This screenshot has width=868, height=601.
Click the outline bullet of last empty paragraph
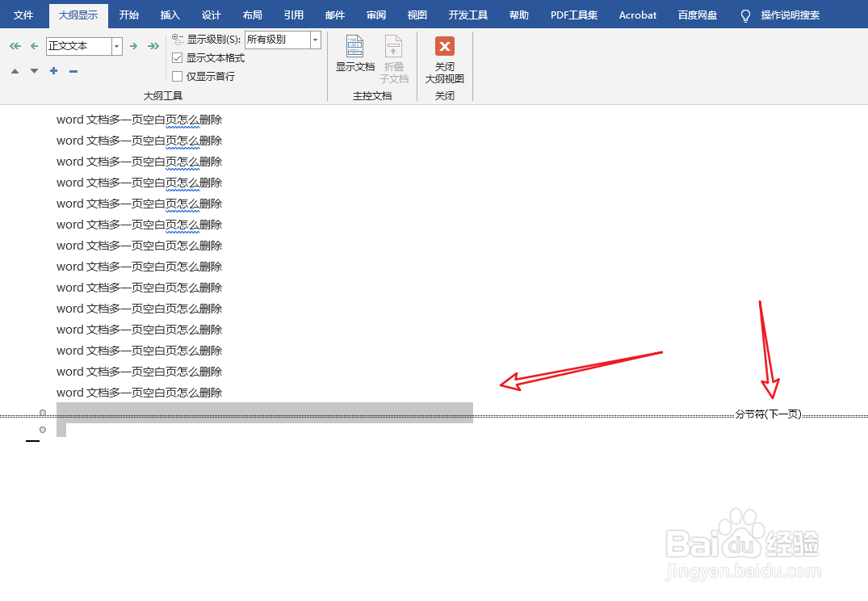coord(43,429)
